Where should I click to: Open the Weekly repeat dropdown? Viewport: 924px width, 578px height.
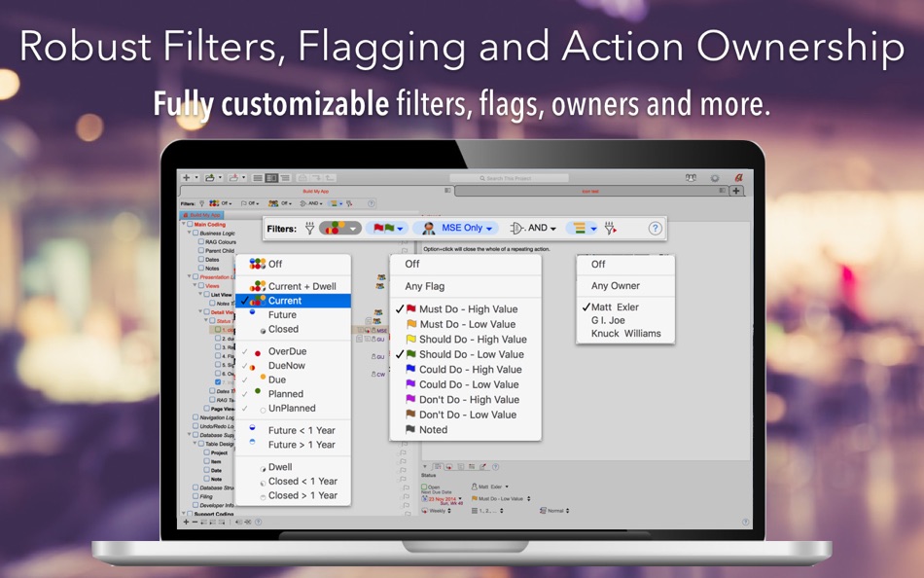[438, 511]
